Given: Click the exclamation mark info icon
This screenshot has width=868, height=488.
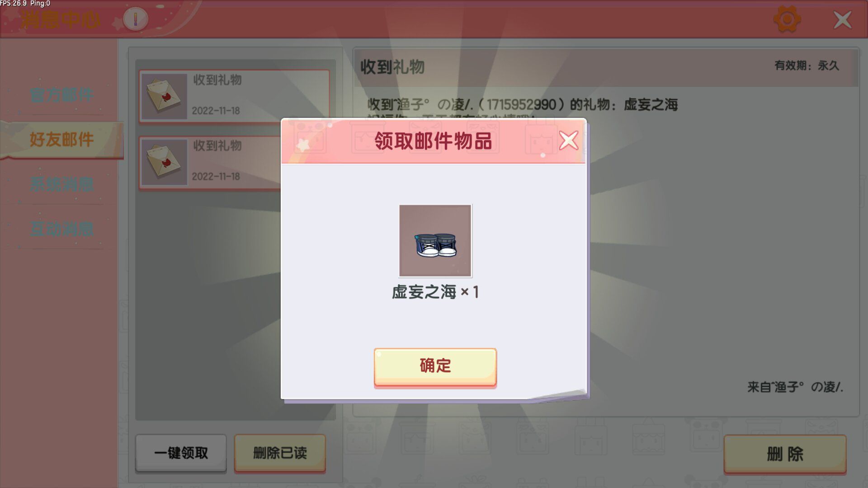Looking at the screenshot, I should coord(135,19).
